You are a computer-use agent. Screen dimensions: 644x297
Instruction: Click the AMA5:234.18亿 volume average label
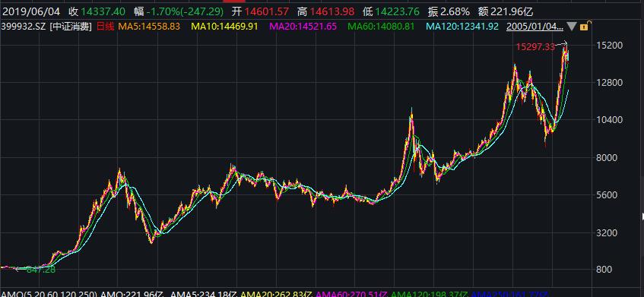(204, 294)
